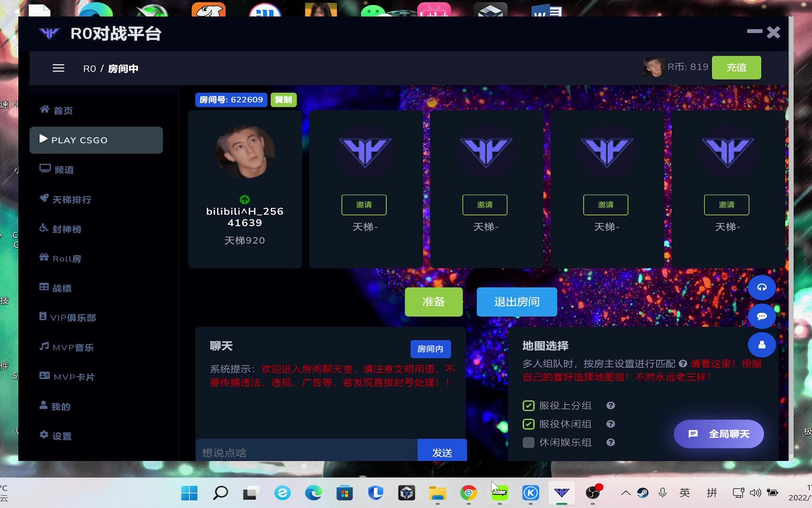Disable the 服役休闲组 checkbox
The height and width of the screenshot is (508, 812).
pyautogui.click(x=528, y=424)
